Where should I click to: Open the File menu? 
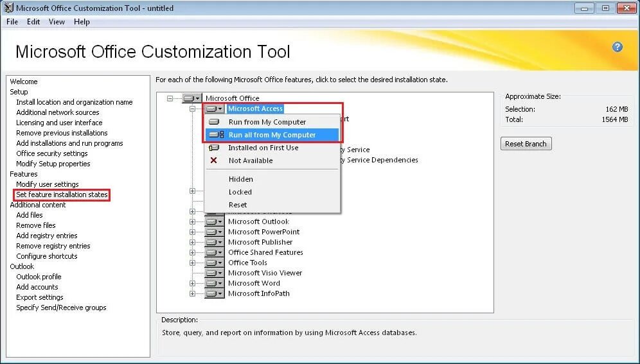click(12, 22)
